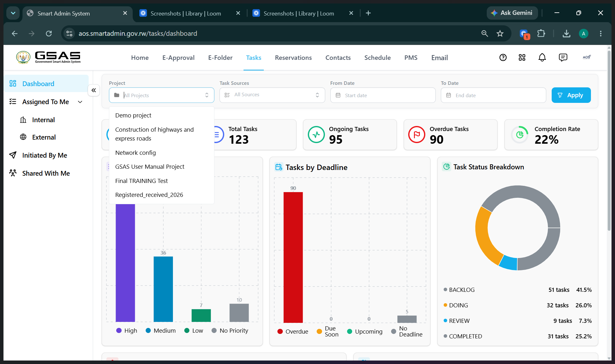The height and width of the screenshot is (364, 615).
Task: Open the Project combo box
Action: [x=162, y=95]
